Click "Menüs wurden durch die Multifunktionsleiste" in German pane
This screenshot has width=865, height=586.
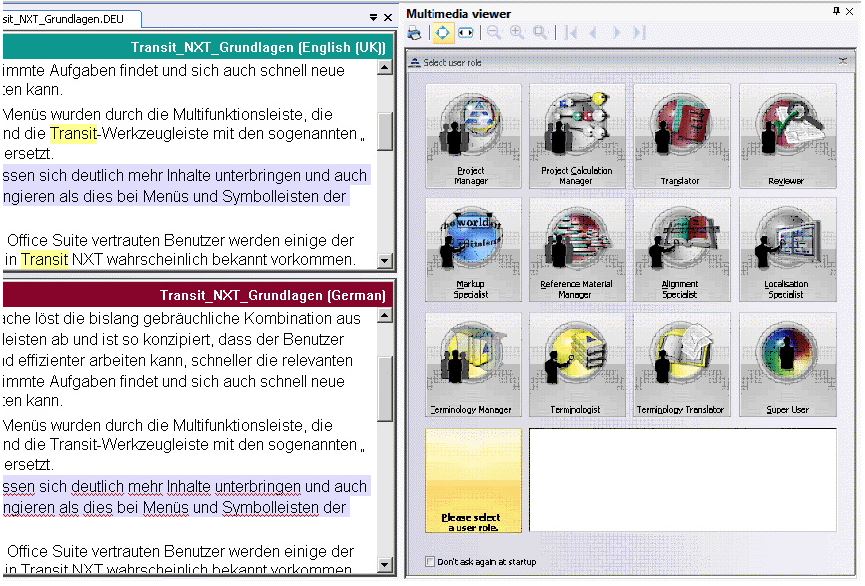[x=153, y=425]
